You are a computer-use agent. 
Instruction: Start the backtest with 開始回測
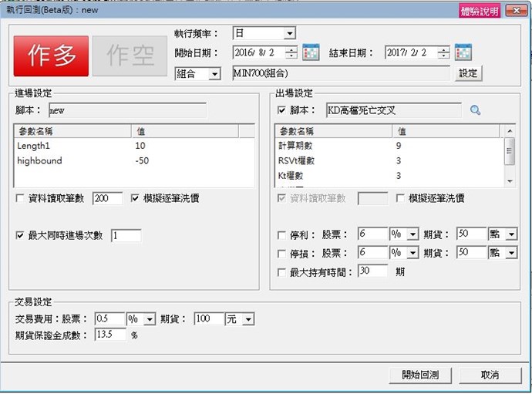pos(420,375)
